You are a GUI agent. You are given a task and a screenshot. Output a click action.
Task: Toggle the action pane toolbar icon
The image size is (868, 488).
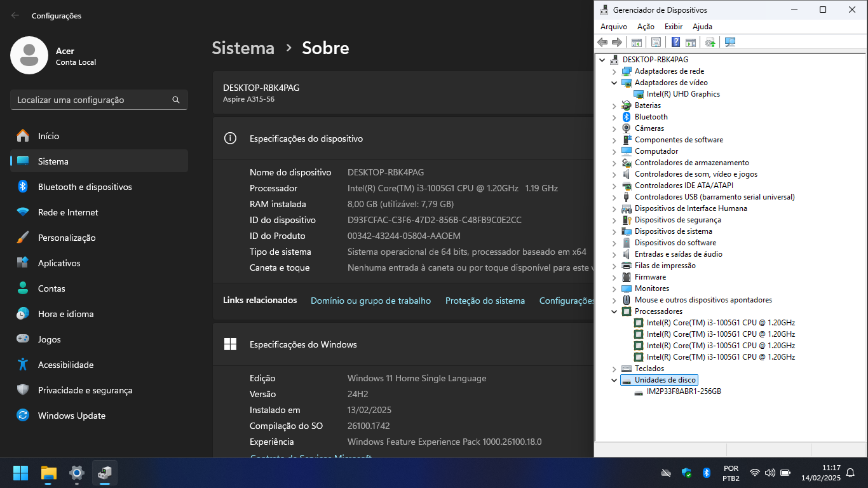coord(690,42)
